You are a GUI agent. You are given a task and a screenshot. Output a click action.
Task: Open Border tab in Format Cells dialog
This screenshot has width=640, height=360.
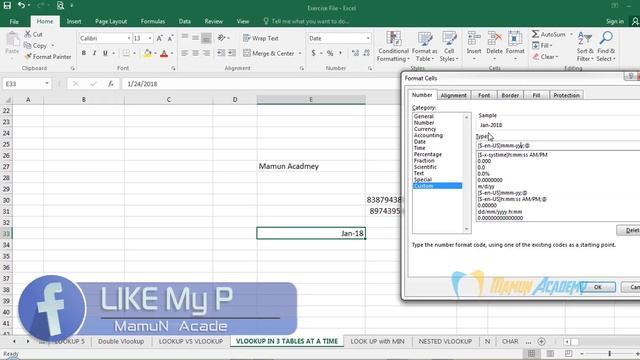pos(510,95)
